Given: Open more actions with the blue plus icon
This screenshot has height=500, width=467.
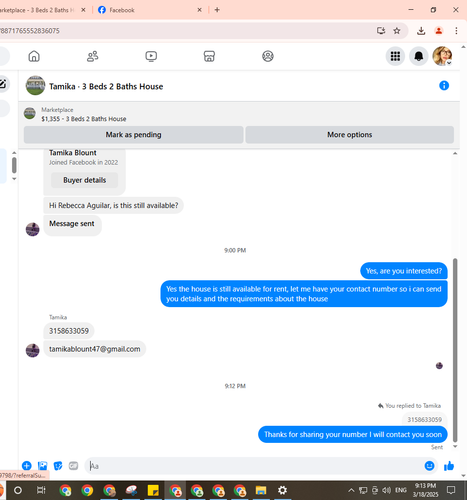Looking at the screenshot, I should click(27, 466).
